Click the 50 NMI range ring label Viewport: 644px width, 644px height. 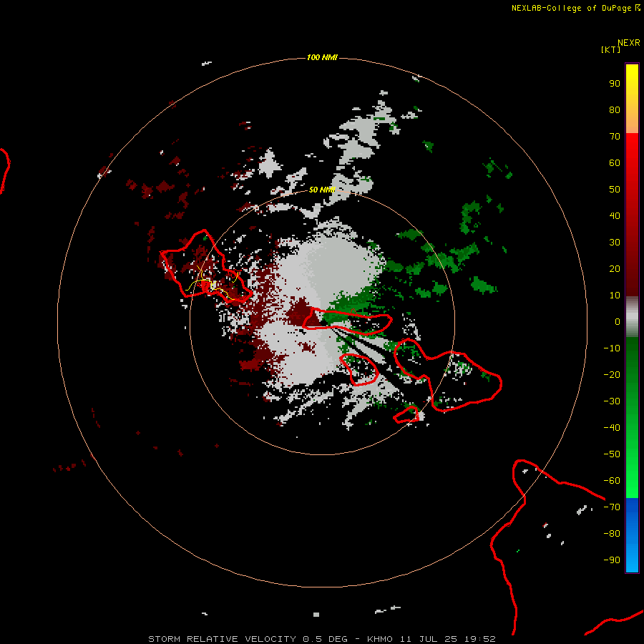pos(322,190)
